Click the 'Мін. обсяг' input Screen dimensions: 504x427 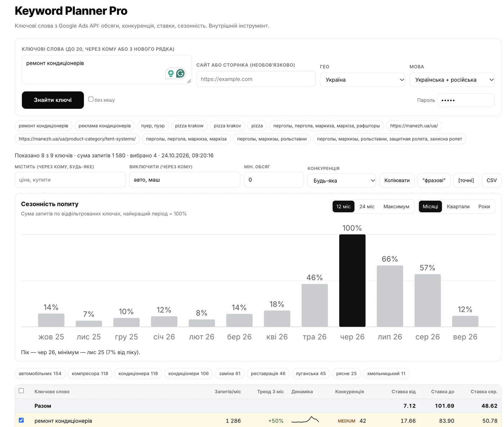click(274, 180)
